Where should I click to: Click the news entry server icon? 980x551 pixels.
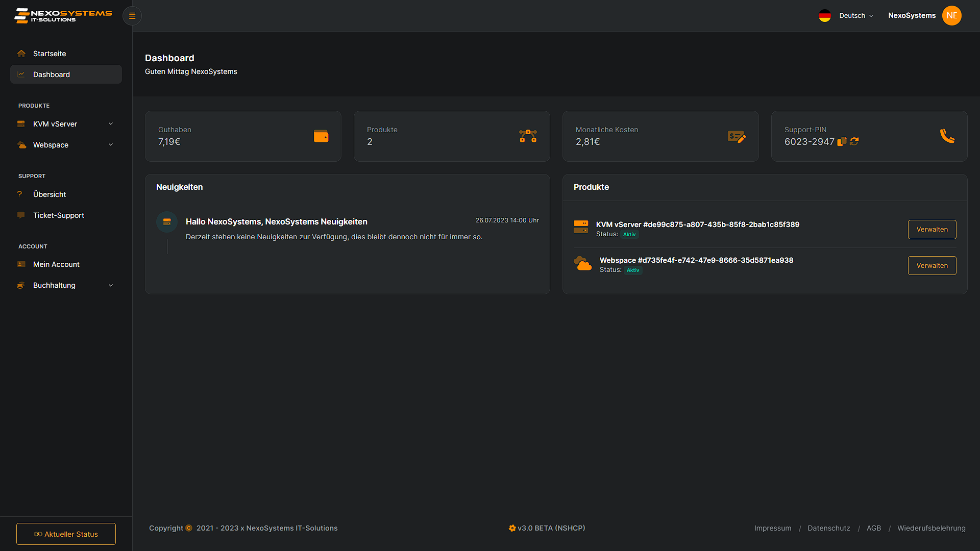167,222
